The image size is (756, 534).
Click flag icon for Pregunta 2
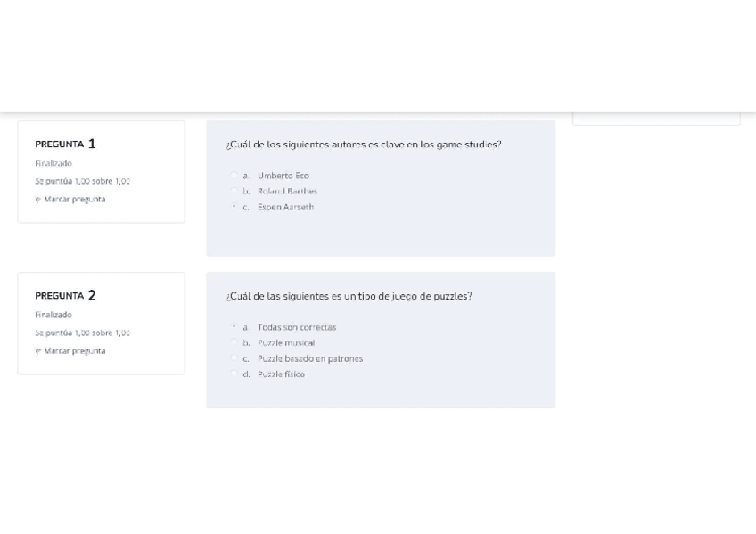click(x=37, y=352)
